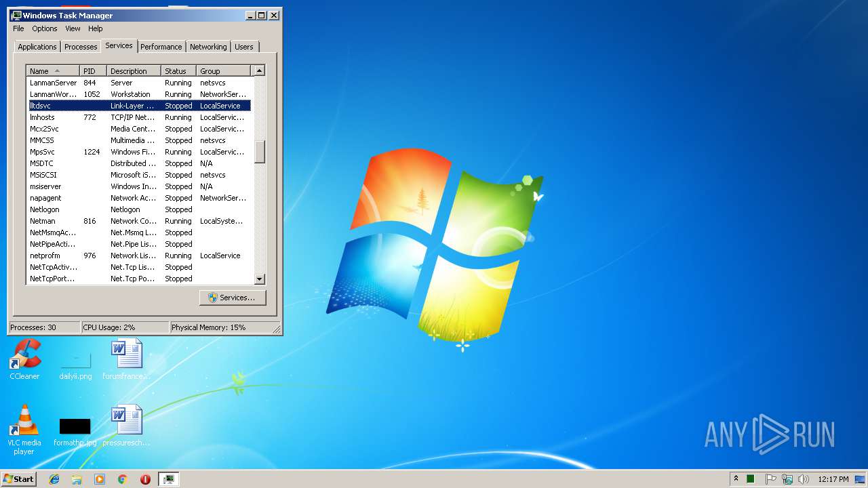This screenshot has height=488, width=868.
Task: Open Opera browser from taskbar
Action: (145, 479)
